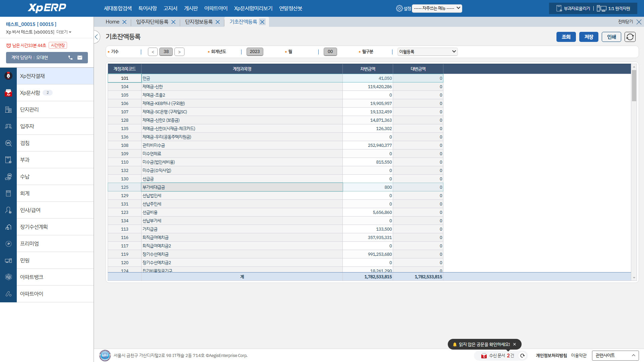Open the 프리미엄 P icon
The width and height of the screenshot is (644, 362).
point(8,244)
